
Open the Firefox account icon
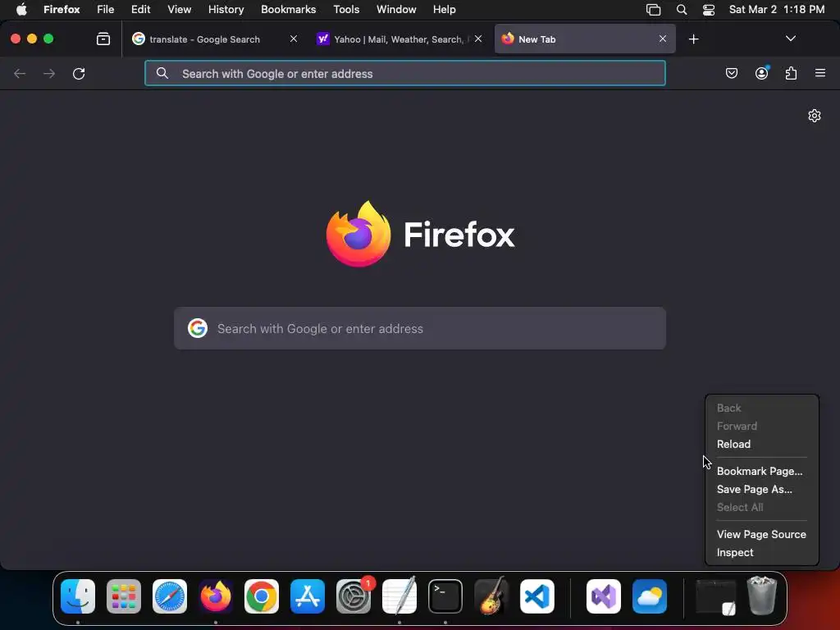point(761,73)
